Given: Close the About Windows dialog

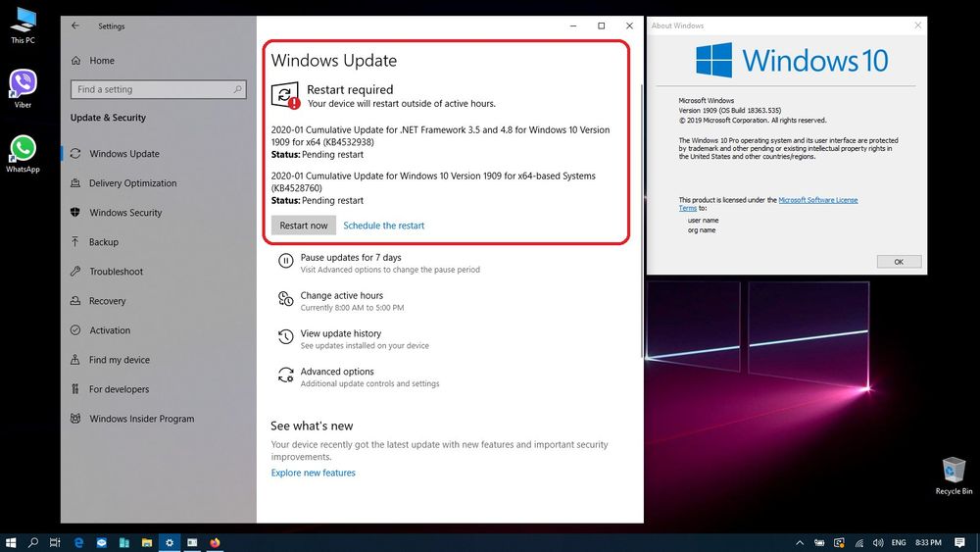Looking at the screenshot, I should 917,25.
